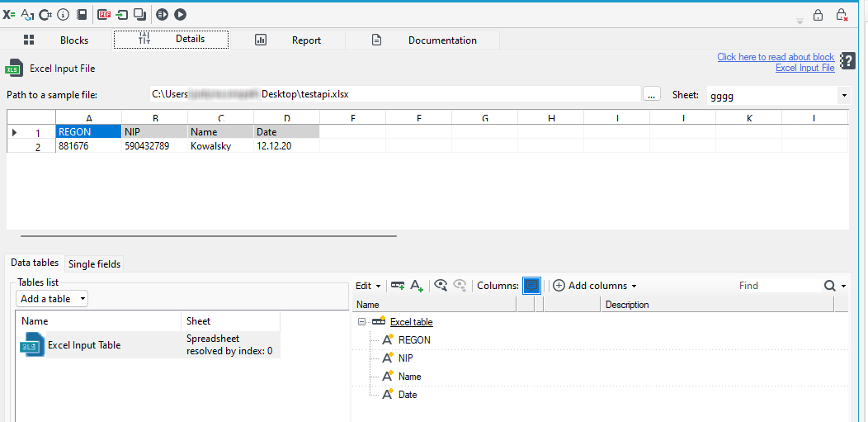Click the ... browse button for sample file
868x422 pixels.
(652, 95)
